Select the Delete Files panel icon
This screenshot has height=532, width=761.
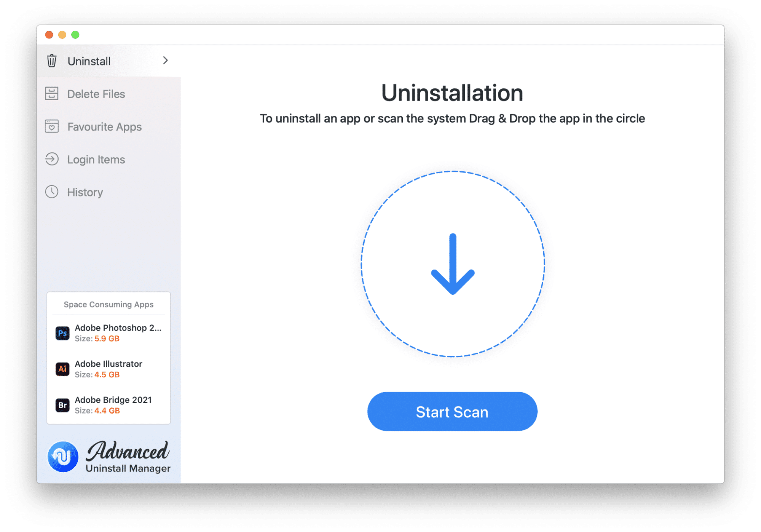[51, 94]
